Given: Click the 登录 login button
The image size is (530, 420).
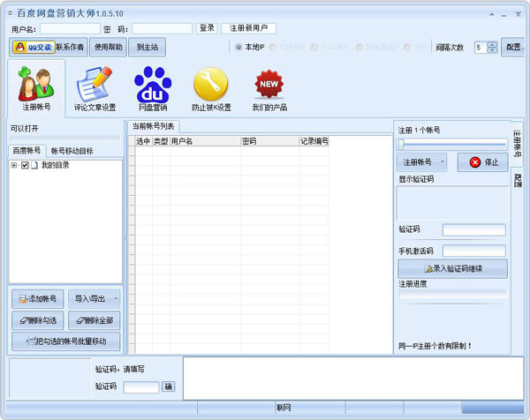Looking at the screenshot, I should [x=207, y=28].
